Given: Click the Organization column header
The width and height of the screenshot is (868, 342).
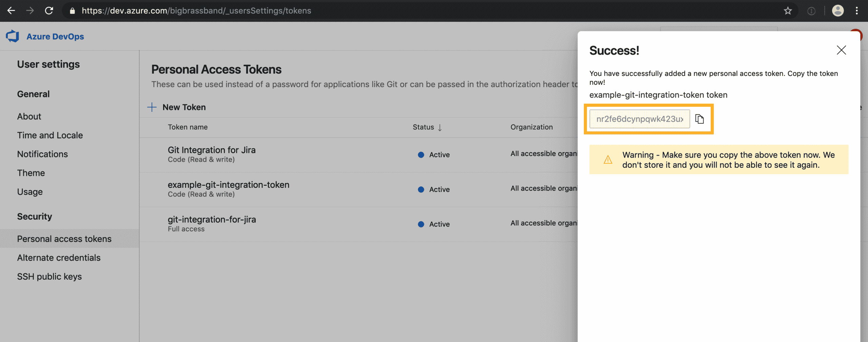Looking at the screenshot, I should click(532, 127).
